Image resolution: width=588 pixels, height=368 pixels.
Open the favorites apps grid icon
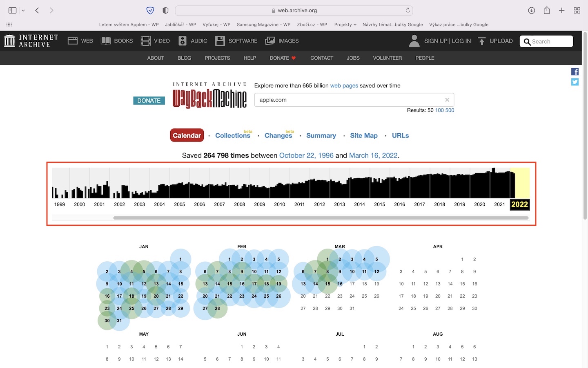[x=9, y=25]
